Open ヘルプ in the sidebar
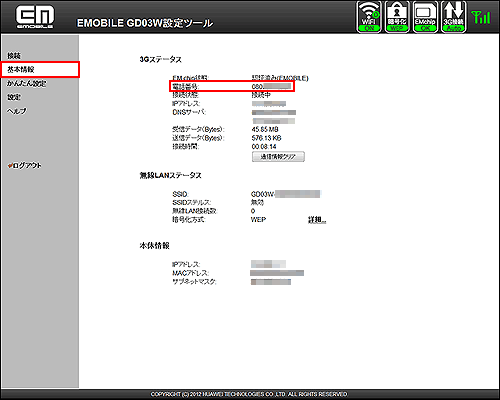This screenshot has height=400, width=500. (x=17, y=111)
